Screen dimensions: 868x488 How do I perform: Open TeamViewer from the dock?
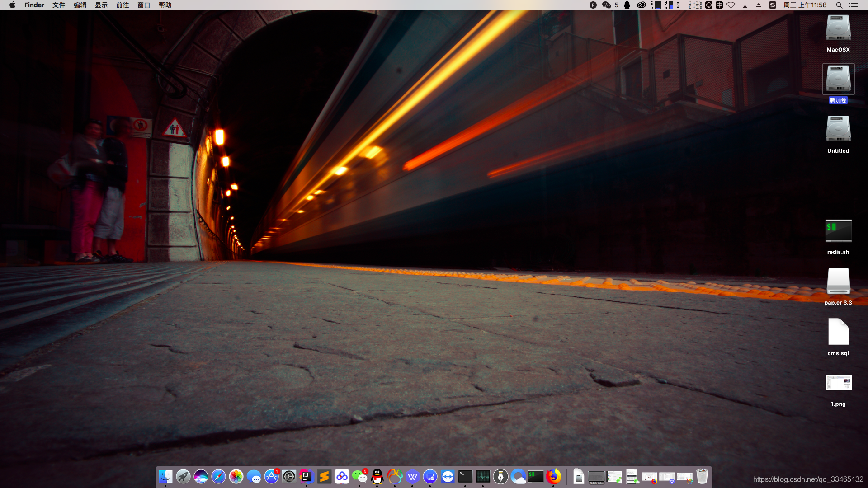pyautogui.click(x=448, y=476)
